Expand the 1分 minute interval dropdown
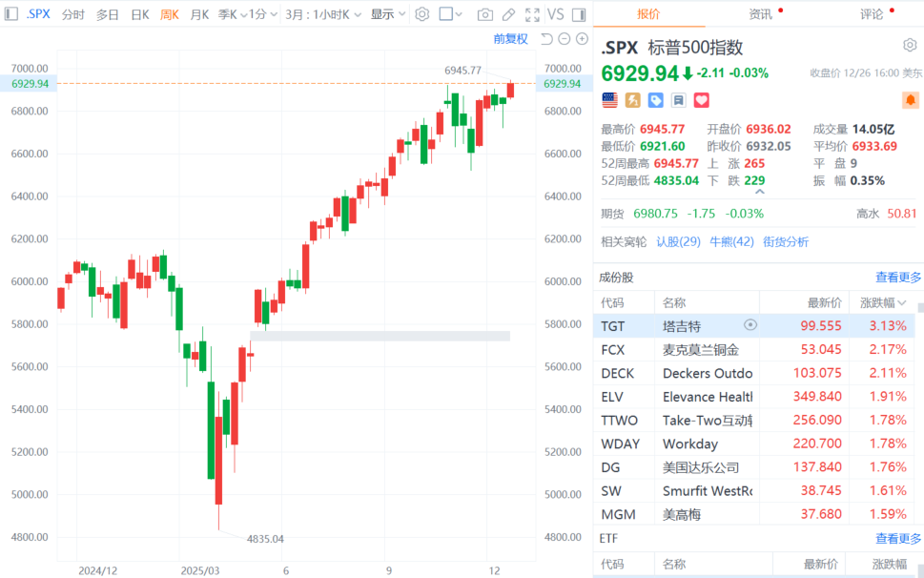Screen dimensions: 924x578 tap(262, 14)
